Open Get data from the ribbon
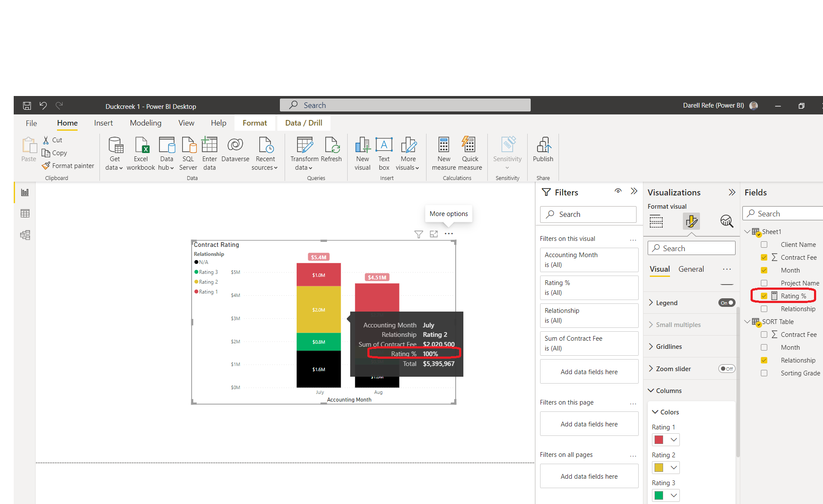Viewport: 823px width, 504px height. [114, 154]
